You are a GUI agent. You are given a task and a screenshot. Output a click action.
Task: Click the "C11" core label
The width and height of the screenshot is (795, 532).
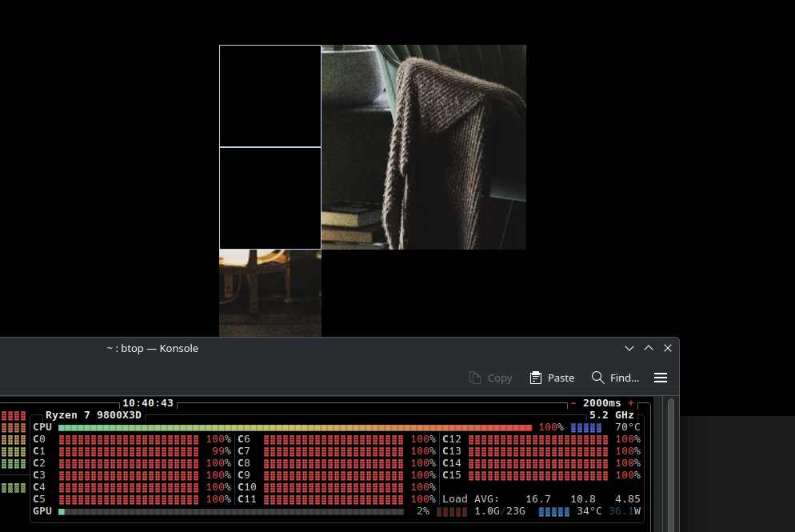point(247,499)
